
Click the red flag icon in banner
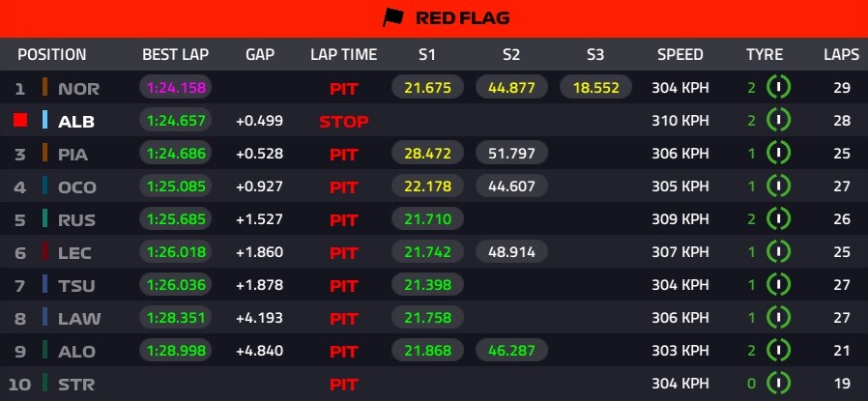tap(396, 17)
